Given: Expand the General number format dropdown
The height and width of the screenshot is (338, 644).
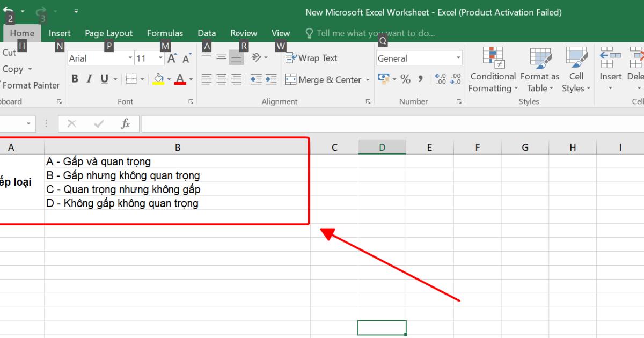Looking at the screenshot, I should tap(458, 58).
